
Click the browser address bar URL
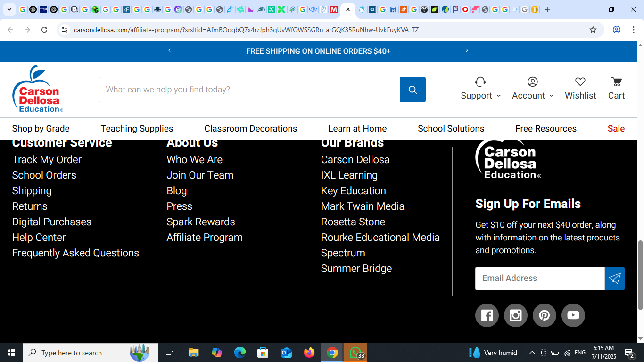tap(246, 30)
